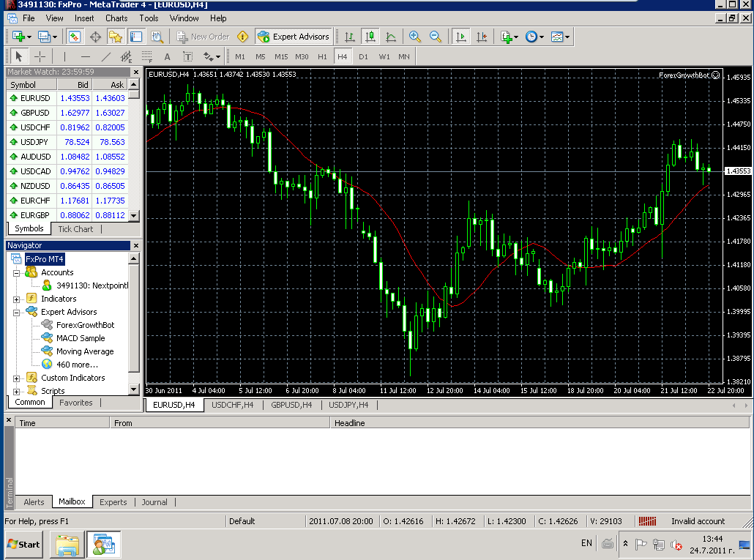Choose the Trendline drawing tool
754x560 pixels.
pos(106,56)
